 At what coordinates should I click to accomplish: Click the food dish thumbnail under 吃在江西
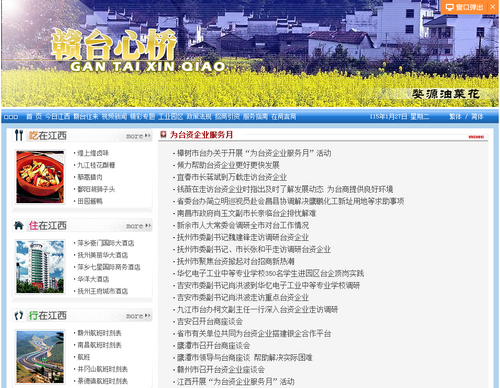(x=40, y=177)
